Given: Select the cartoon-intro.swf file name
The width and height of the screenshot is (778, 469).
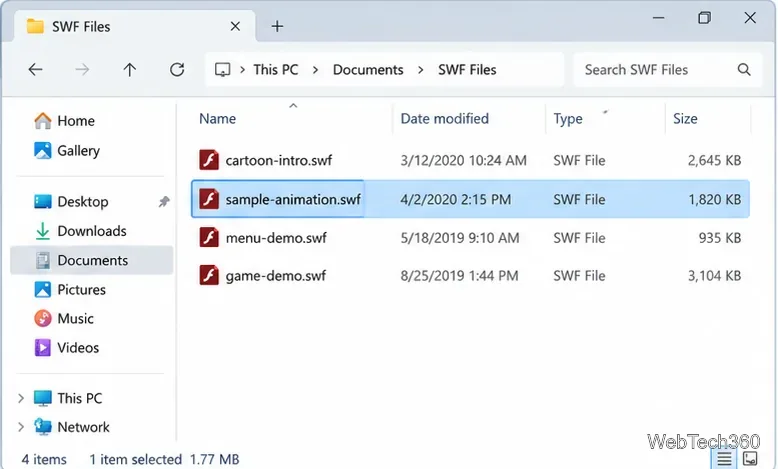Looking at the screenshot, I should (x=279, y=160).
